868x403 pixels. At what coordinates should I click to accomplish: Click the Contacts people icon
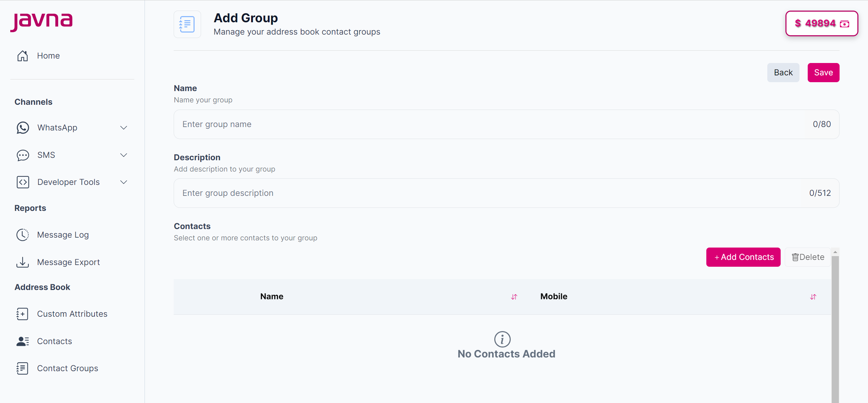[x=22, y=341]
